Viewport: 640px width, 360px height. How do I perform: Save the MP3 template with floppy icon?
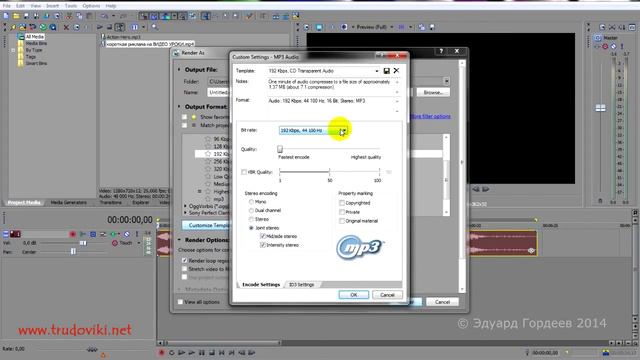tap(387, 71)
